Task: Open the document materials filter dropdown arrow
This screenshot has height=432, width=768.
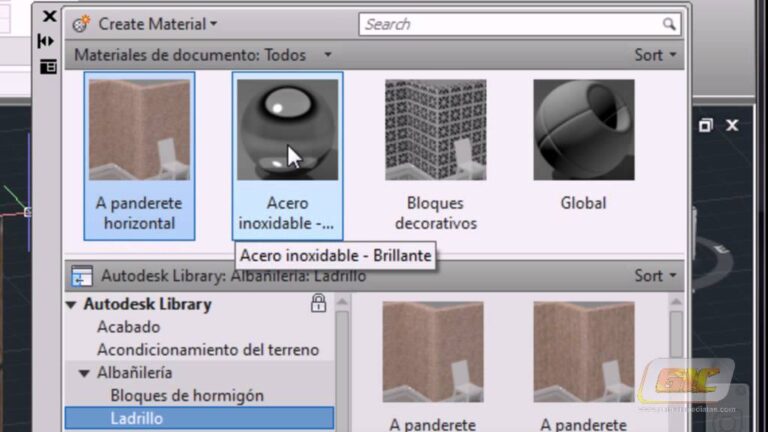Action: (x=328, y=54)
